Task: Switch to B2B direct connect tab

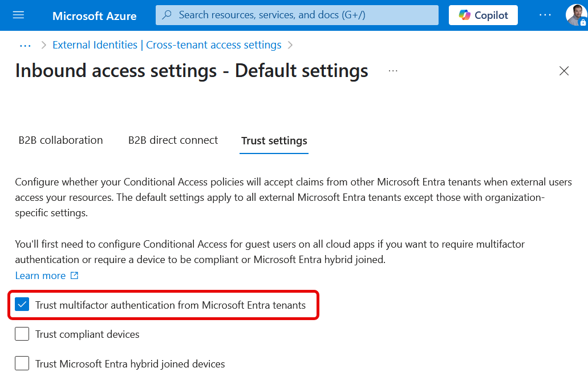Action: [173, 140]
